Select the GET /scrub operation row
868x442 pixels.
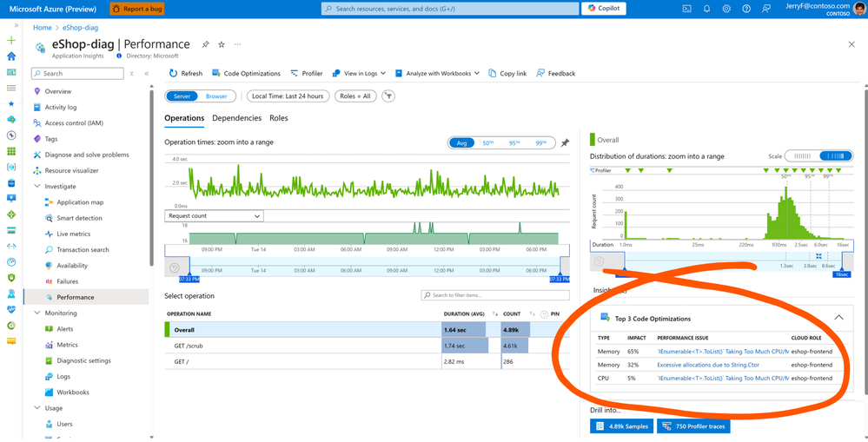coord(367,346)
